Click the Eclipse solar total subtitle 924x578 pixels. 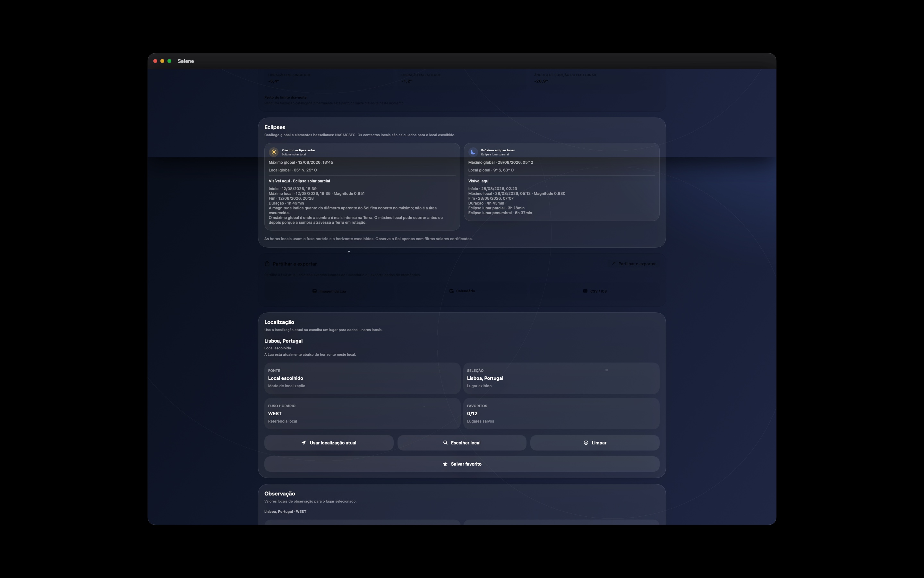(x=294, y=154)
